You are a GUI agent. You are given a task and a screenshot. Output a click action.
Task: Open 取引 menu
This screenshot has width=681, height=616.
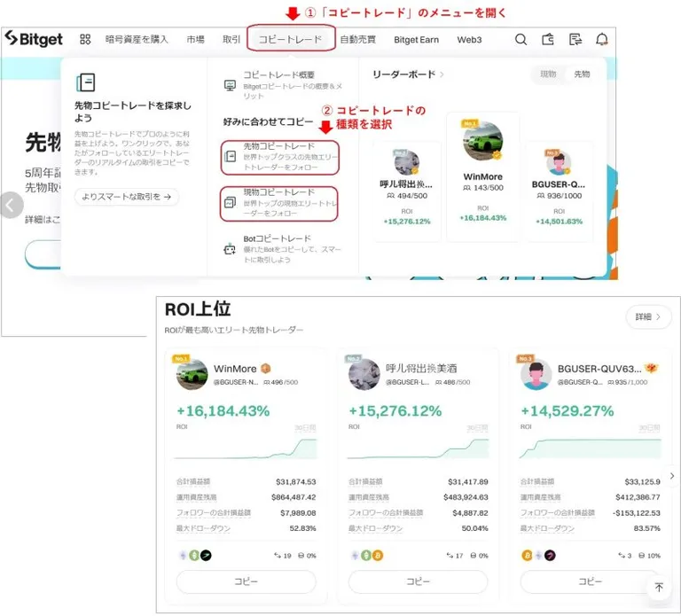coord(231,40)
